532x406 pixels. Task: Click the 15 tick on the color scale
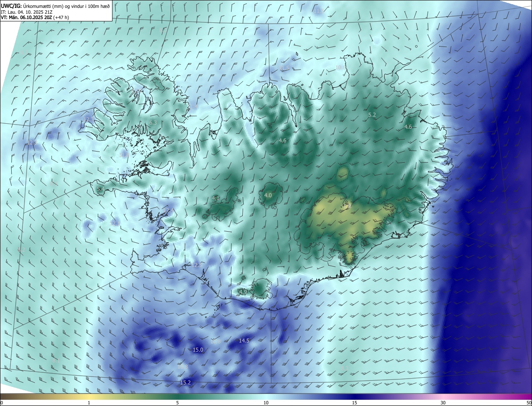pyautogui.click(x=355, y=403)
